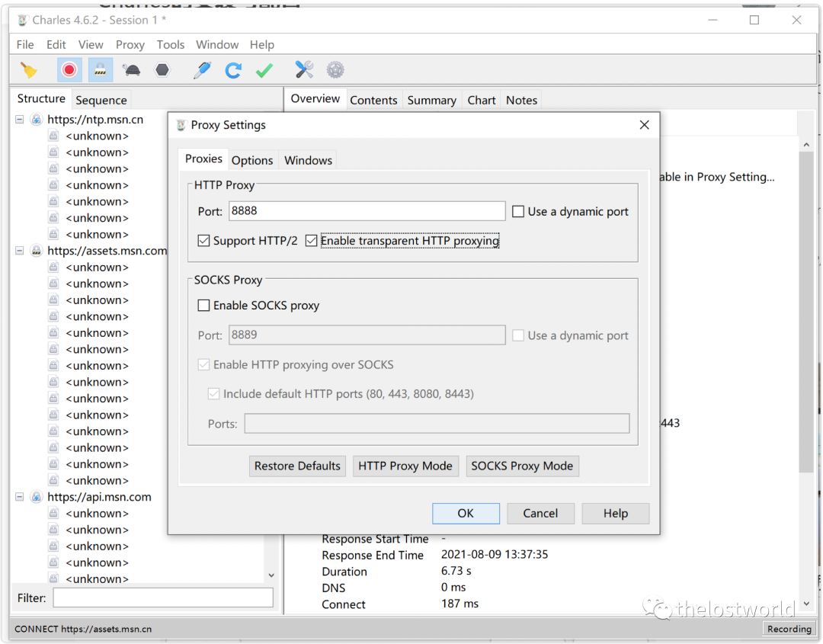Click the broom clear session icon

coord(28,70)
